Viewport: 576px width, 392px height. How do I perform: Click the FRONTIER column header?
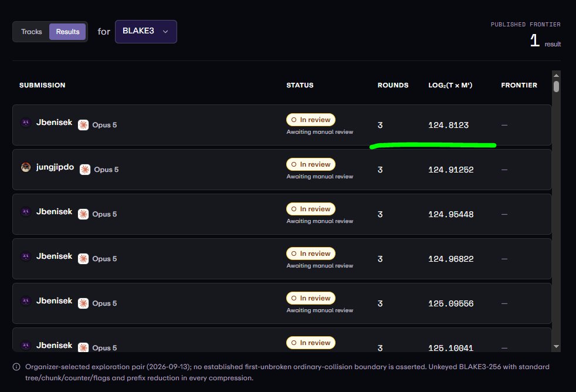tap(519, 85)
